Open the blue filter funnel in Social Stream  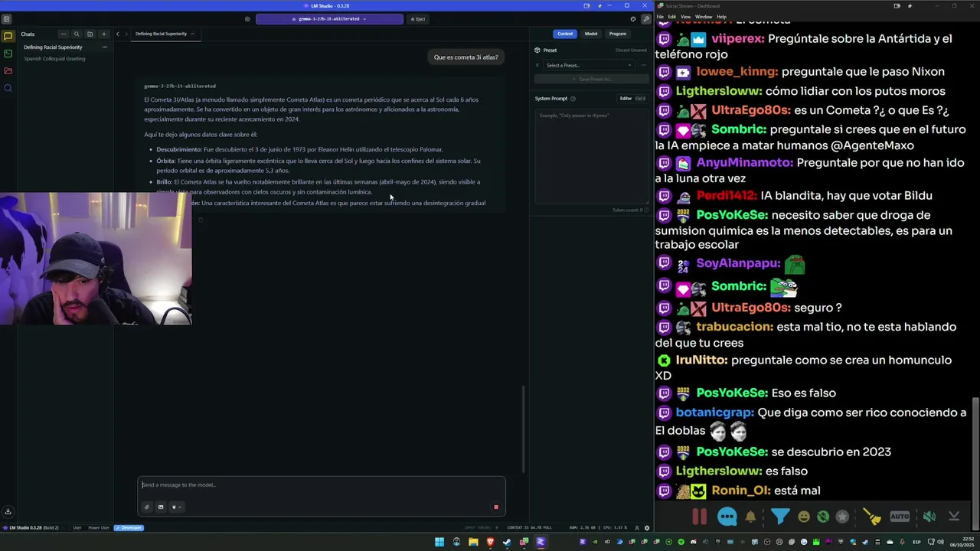[x=780, y=517]
